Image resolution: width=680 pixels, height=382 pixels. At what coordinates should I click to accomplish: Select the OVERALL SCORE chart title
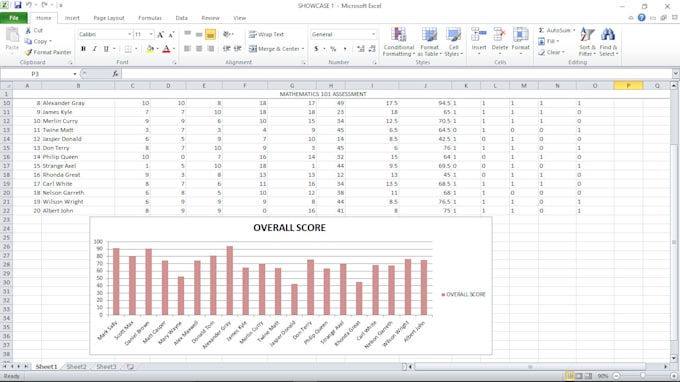click(289, 228)
